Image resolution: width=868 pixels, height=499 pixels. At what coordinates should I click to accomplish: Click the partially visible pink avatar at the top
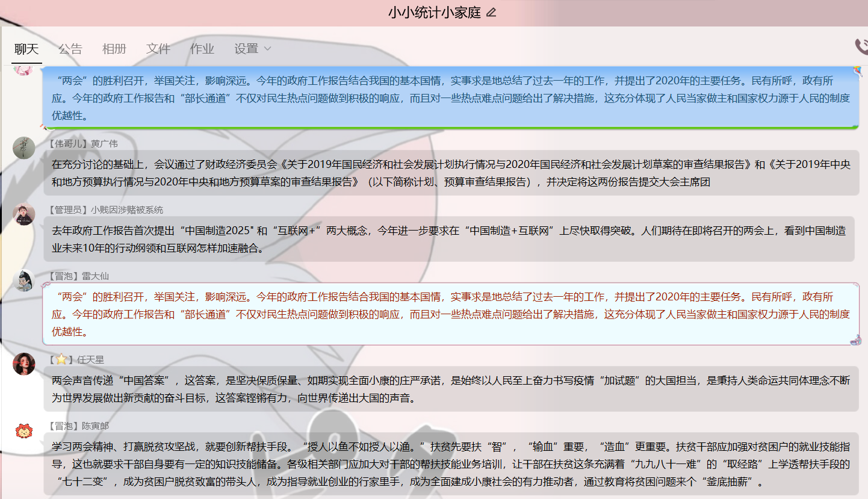[x=24, y=70]
